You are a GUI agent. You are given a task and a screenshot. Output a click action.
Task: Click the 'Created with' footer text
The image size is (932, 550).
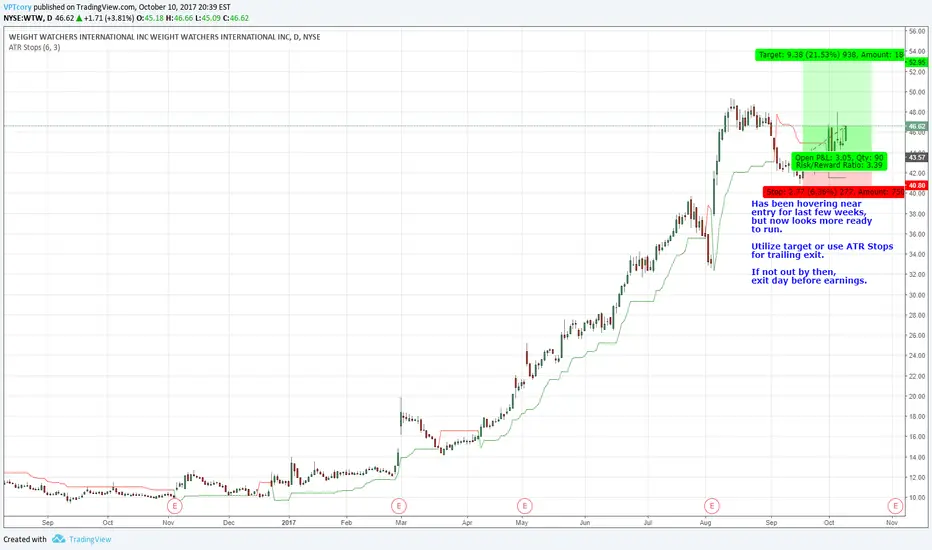[25, 539]
